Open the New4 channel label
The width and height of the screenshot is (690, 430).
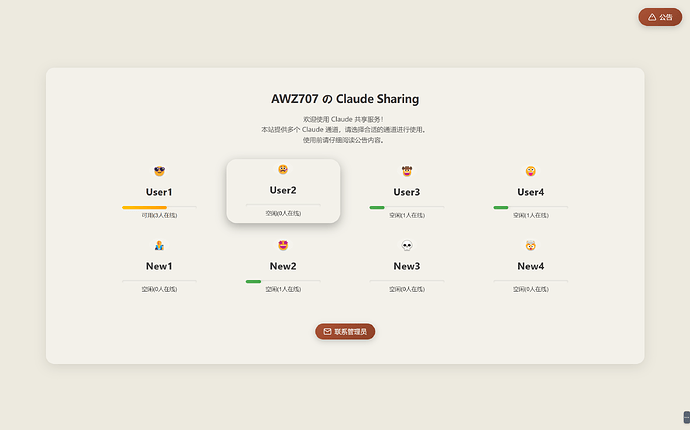tap(531, 266)
